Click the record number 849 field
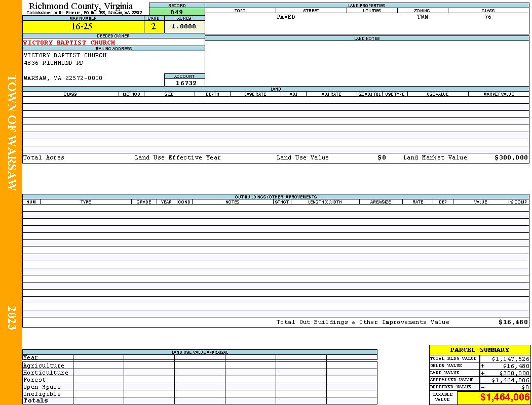532x405 pixels. (x=177, y=12)
